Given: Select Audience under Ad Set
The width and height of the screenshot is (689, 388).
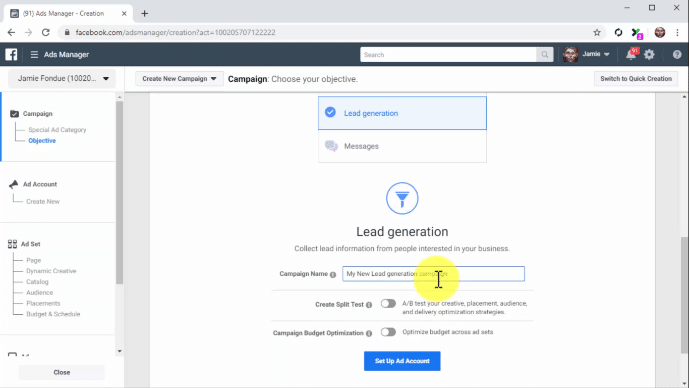Looking at the screenshot, I should point(40,293).
